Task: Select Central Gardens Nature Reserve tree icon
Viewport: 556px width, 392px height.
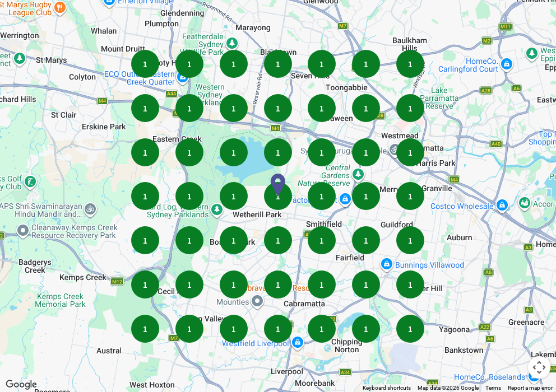Action: [x=358, y=174]
